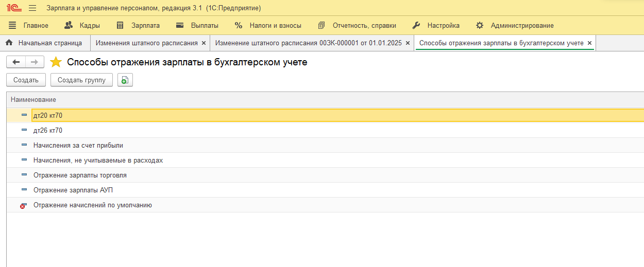Image resolution: width=644 pixels, height=267 pixels.
Task: Select the дт26 кт70 row
Action: tap(48, 131)
